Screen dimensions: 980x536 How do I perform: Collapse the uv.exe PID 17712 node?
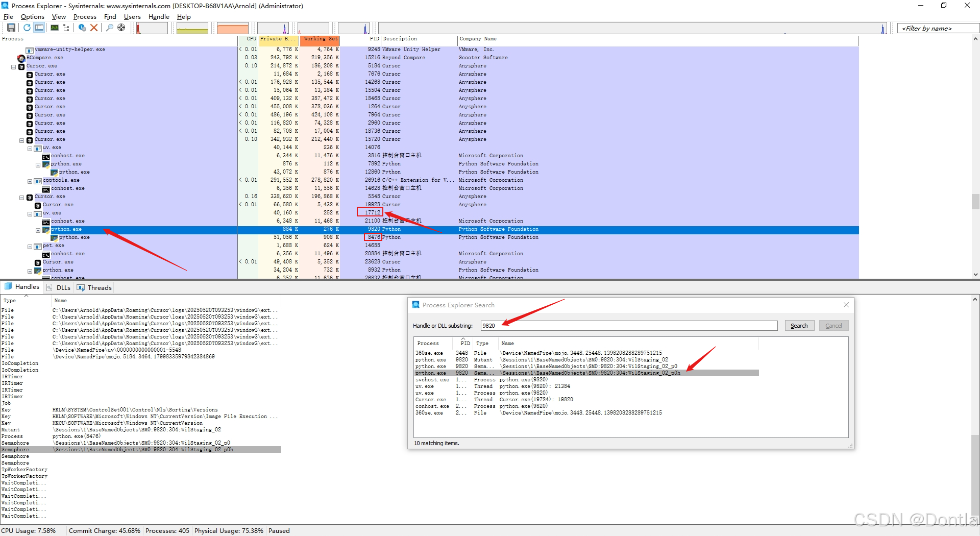pos(30,214)
